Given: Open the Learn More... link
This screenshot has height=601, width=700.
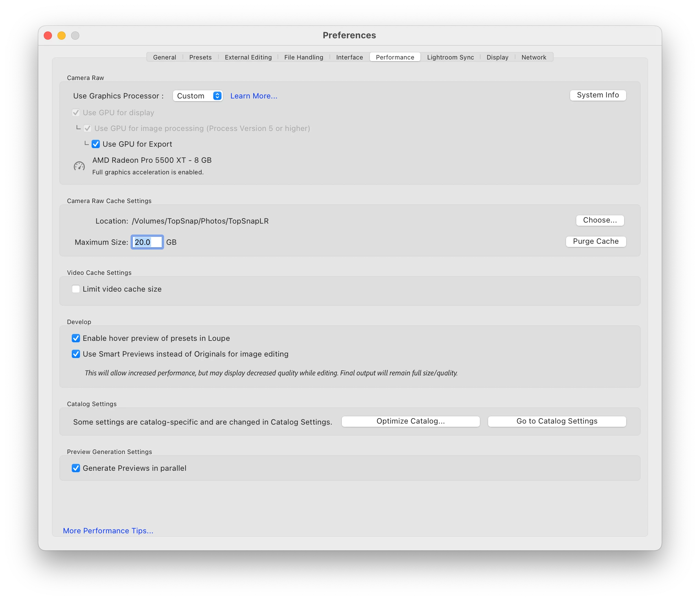Looking at the screenshot, I should point(254,96).
